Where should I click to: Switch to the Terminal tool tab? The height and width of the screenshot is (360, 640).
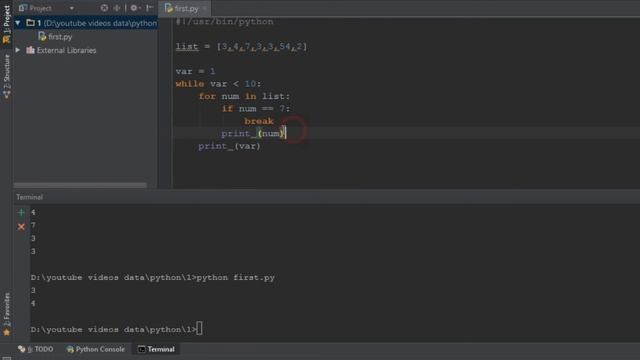[x=156, y=349]
